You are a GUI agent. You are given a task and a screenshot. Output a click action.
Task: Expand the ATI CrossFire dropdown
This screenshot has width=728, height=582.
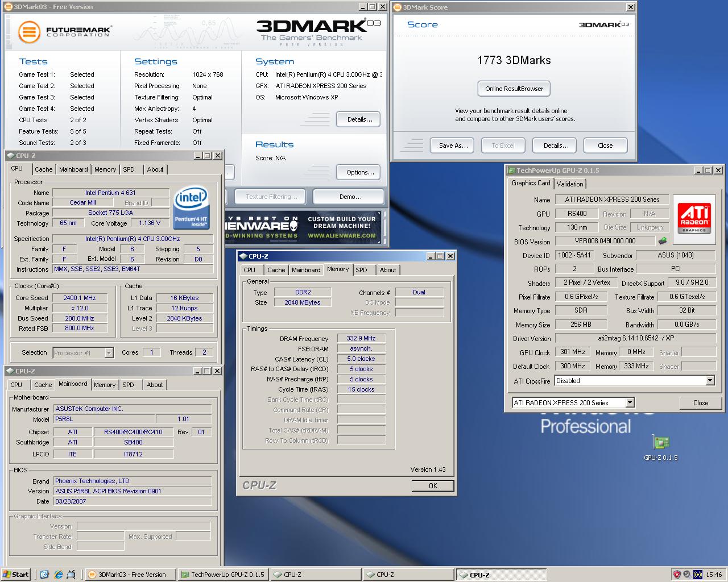click(710, 381)
